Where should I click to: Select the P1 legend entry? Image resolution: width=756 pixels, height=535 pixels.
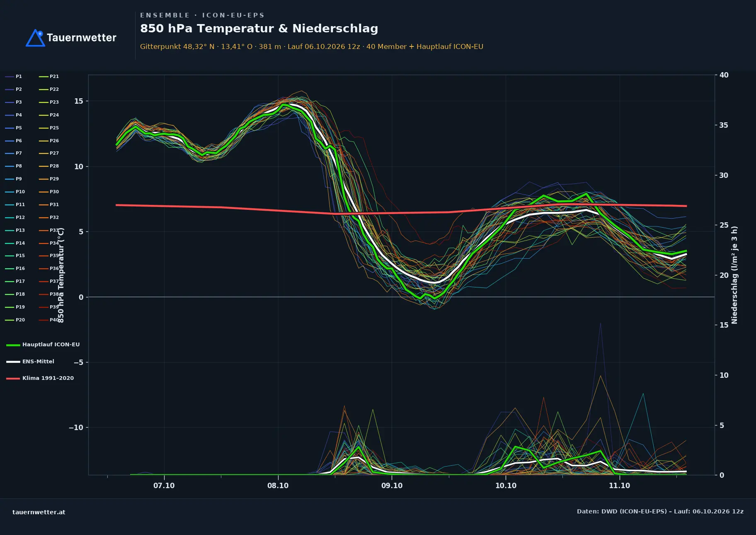tap(14, 76)
